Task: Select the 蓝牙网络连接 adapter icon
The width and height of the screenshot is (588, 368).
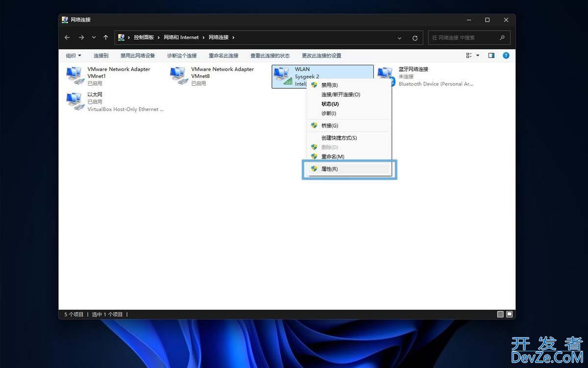Action: pyautogui.click(x=385, y=76)
